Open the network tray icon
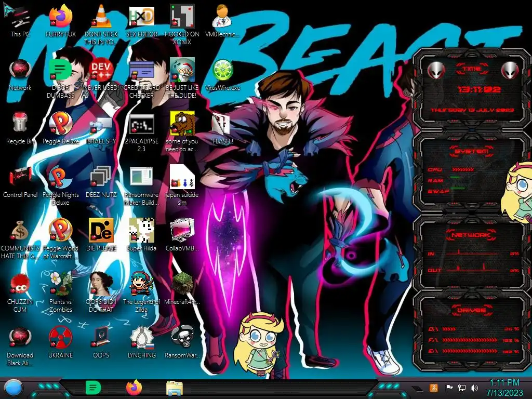The width and height of the screenshot is (532, 399). tap(461, 388)
